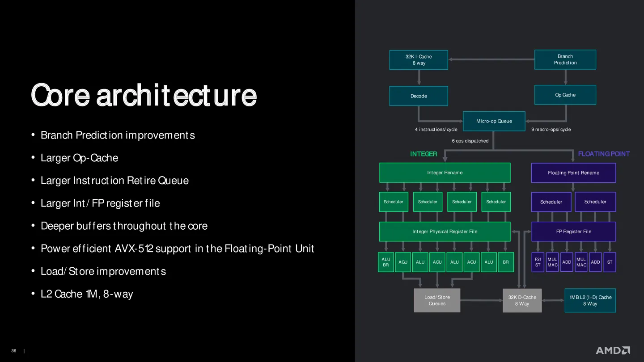This screenshot has width=644, height=362.
Task: Select the "Op Cache" diagram block
Action: point(565,95)
